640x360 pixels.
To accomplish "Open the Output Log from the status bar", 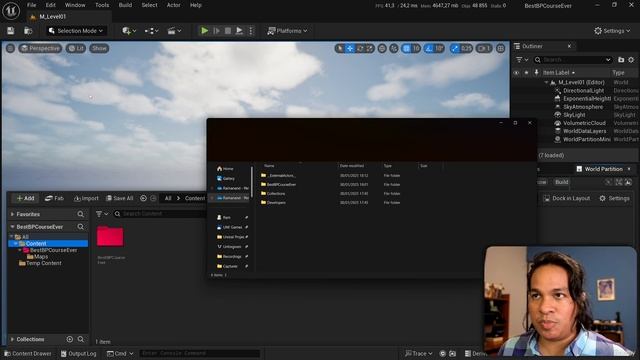I will pos(79,353).
